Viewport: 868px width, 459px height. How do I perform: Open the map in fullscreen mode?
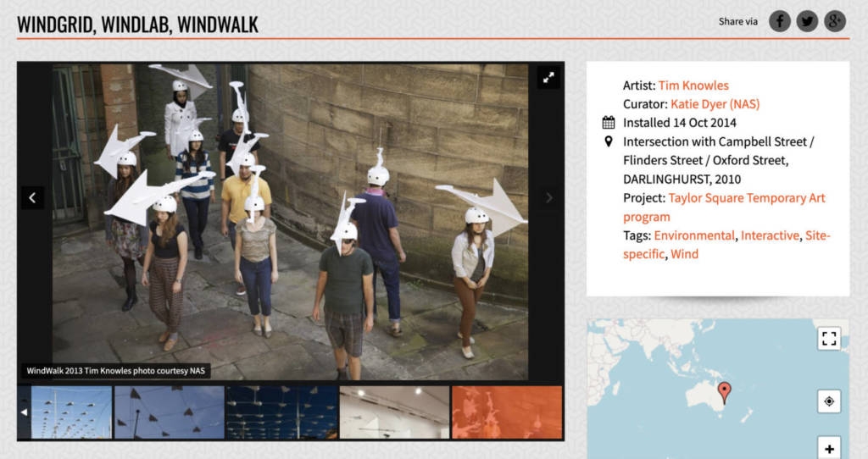[829, 339]
